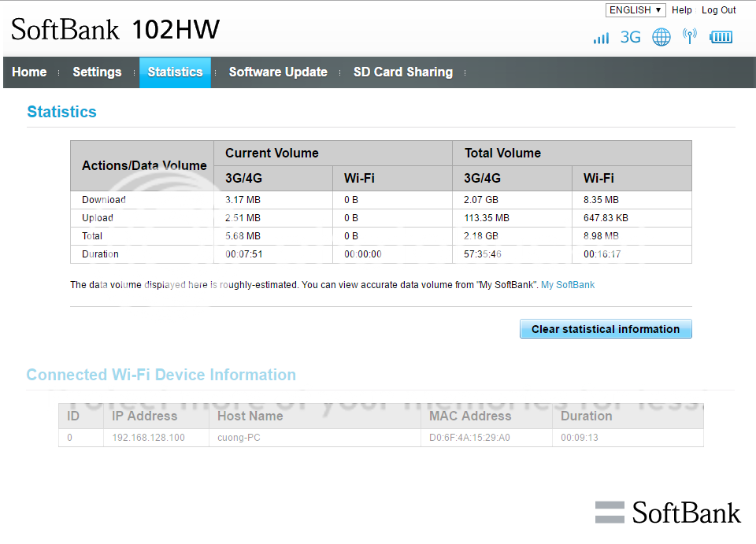
Task: Select the 8.98 MB Wi-Fi total value
Action: click(601, 236)
